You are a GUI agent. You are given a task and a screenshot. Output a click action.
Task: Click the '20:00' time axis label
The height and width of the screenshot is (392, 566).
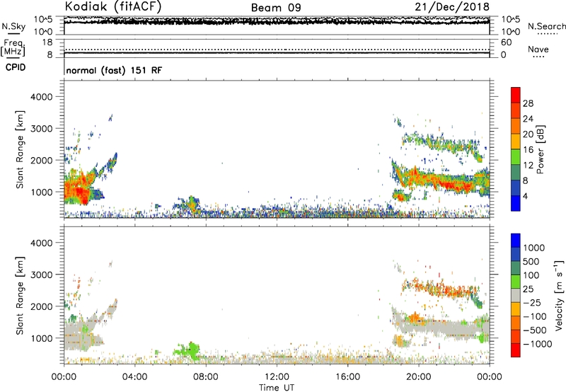coord(418,377)
